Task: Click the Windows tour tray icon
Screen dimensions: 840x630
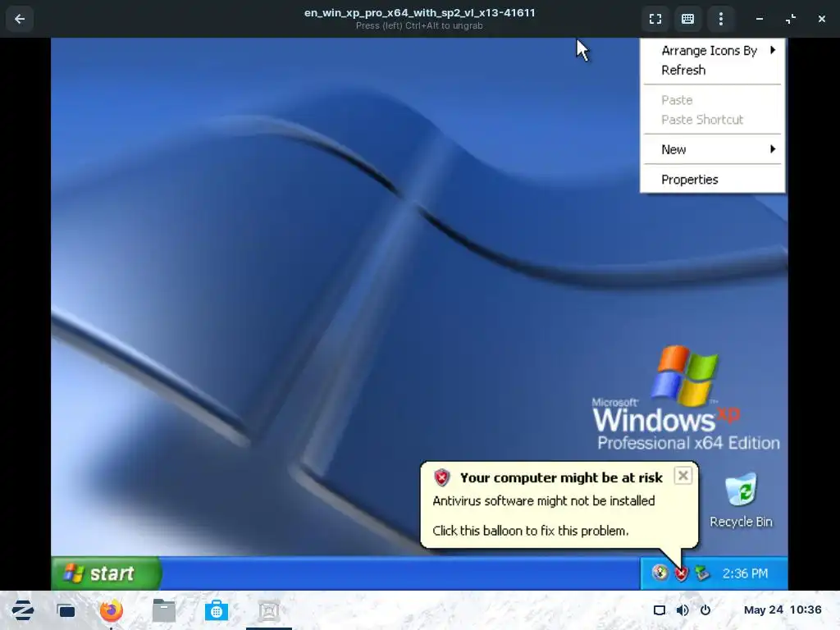Action: click(x=660, y=573)
